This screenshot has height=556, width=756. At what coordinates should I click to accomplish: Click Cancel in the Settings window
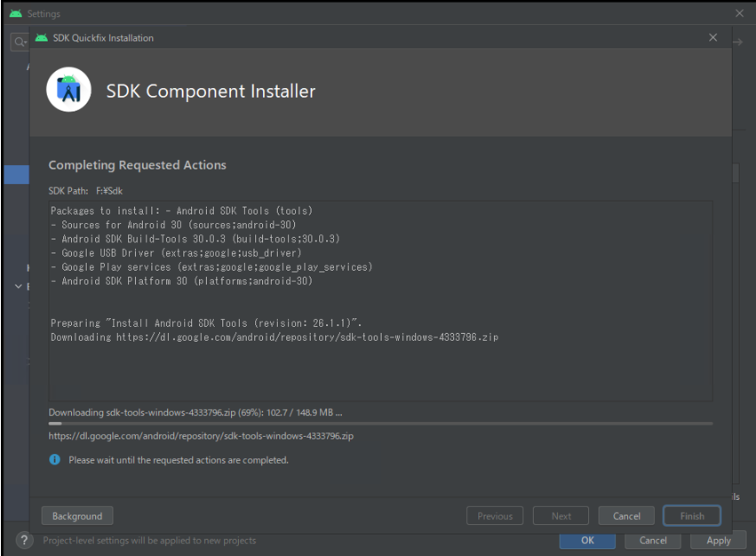[653, 541]
